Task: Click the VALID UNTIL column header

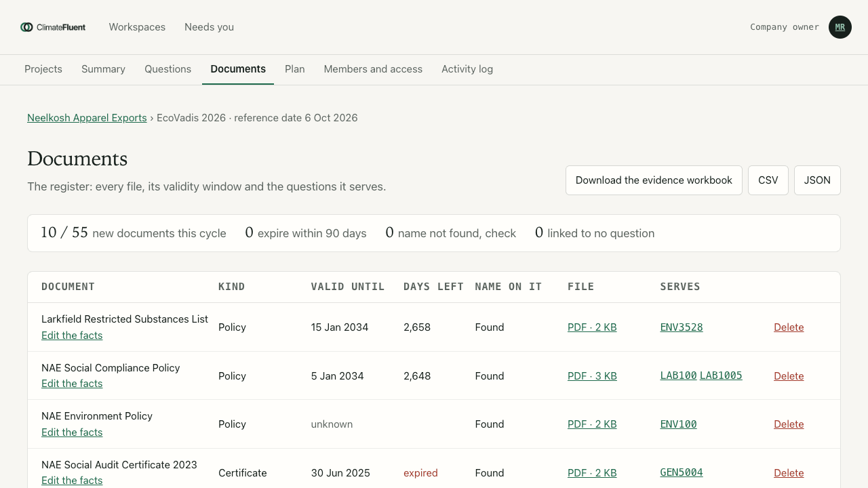Action: click(348, 287)
